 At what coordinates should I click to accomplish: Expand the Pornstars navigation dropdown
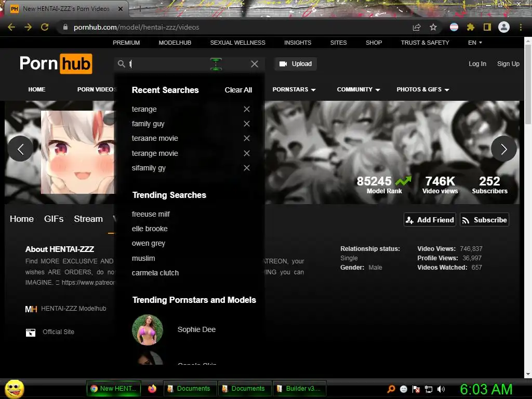(x=294, y=89)
